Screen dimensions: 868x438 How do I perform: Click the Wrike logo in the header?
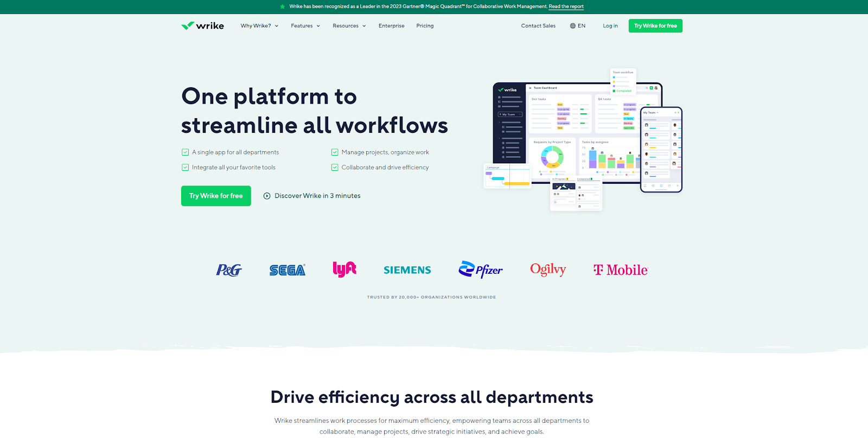tap(202, 25)
